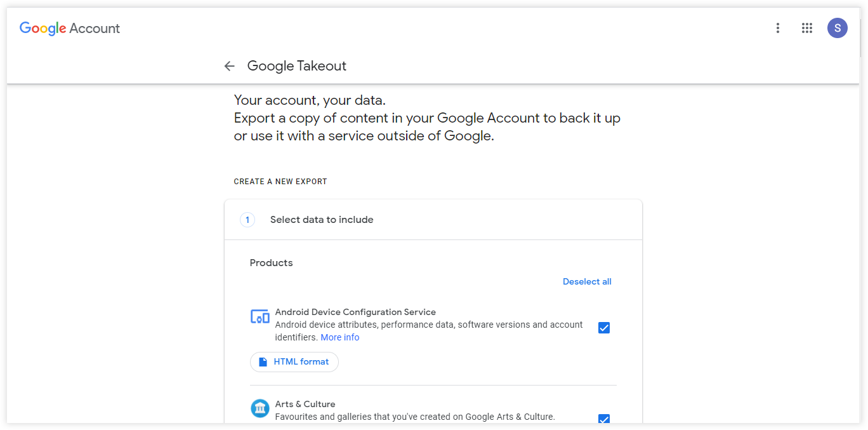Viewport: 868px width, 430px height.
Task: Click the Google Account logo
Action: click(70, 28)
